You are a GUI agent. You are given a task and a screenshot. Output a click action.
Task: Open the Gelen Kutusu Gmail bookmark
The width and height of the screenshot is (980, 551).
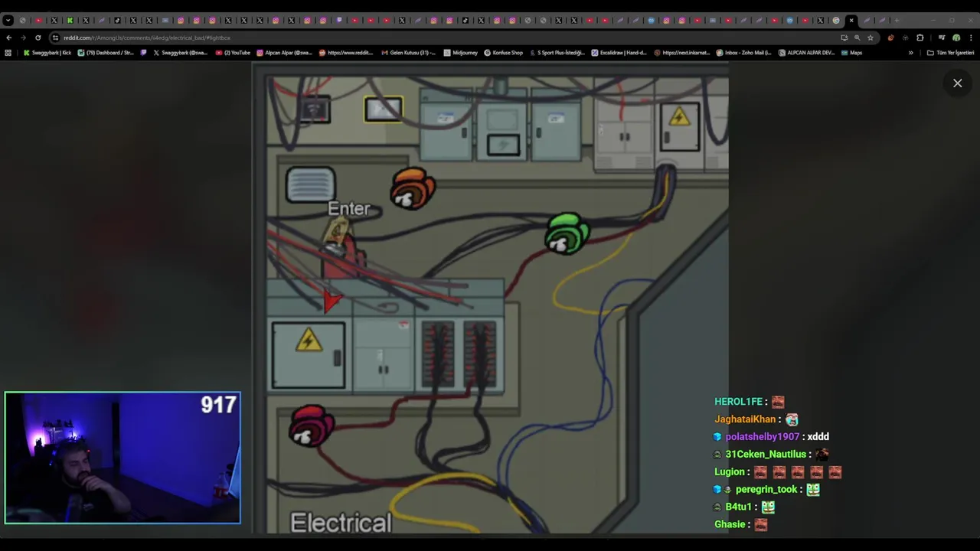(408, 53)
